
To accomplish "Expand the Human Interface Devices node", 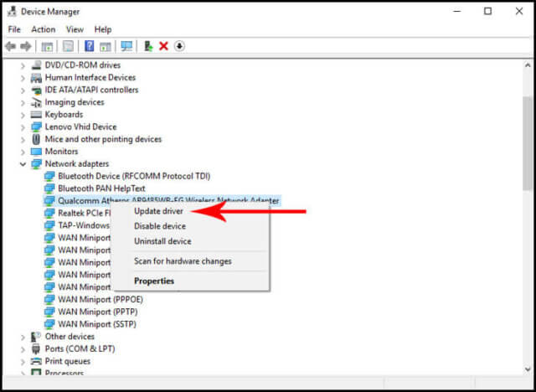I will point(23,78).
